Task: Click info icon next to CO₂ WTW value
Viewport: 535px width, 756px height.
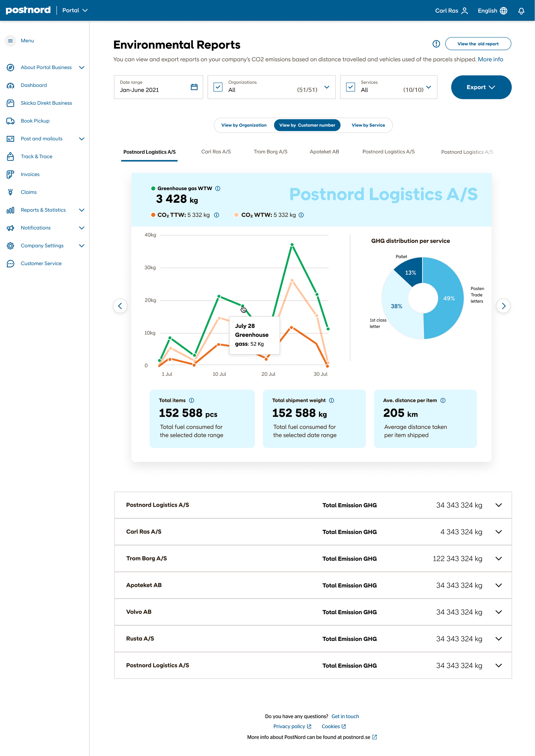Action: [301, 215]
